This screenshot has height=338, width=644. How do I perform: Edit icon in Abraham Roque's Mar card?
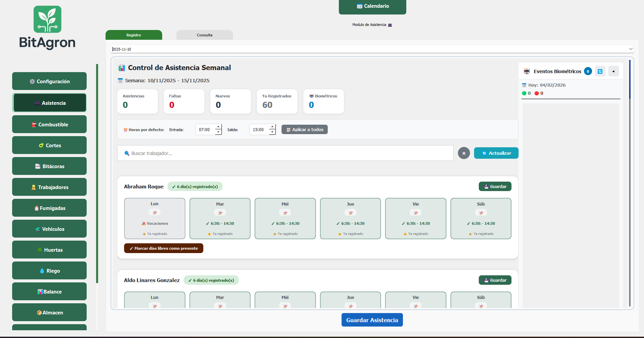[220, 213]
